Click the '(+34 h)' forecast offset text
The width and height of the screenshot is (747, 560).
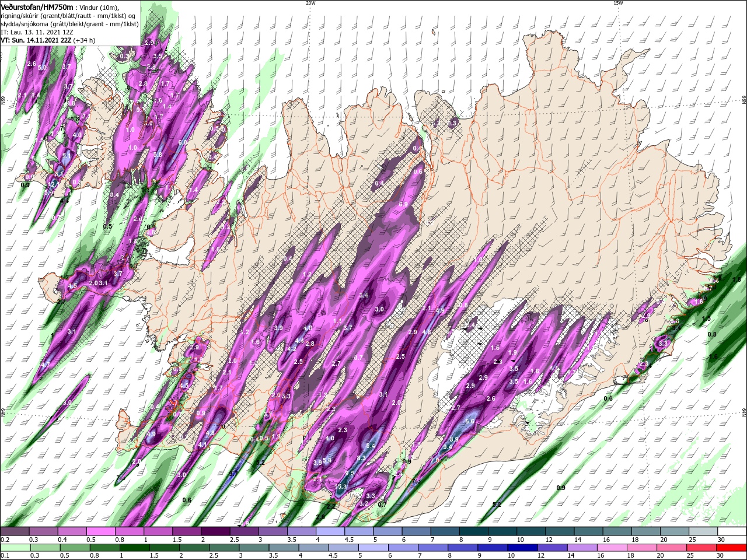click(85, 40)
